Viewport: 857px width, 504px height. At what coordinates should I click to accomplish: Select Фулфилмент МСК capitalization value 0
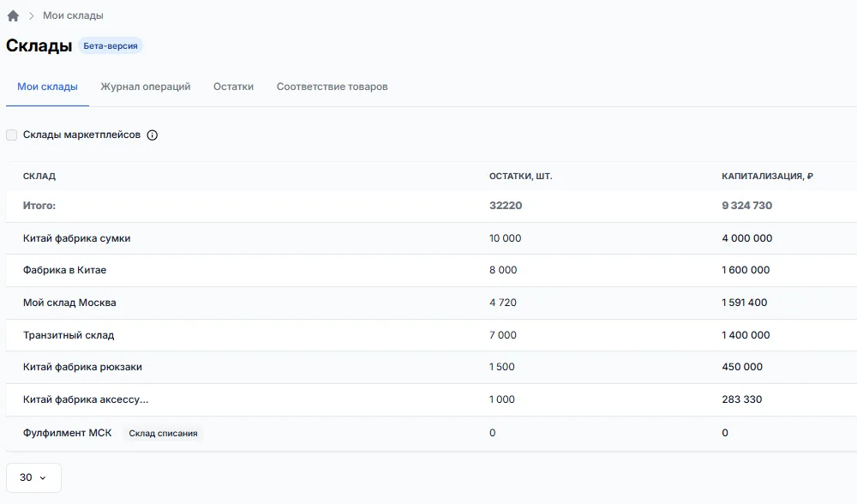click(725, 433)
